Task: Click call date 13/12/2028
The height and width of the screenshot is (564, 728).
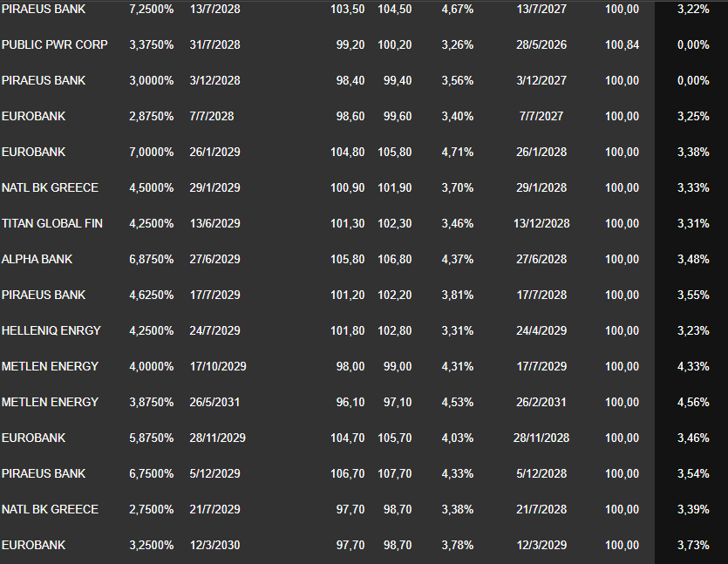Action: coord(541,223)
